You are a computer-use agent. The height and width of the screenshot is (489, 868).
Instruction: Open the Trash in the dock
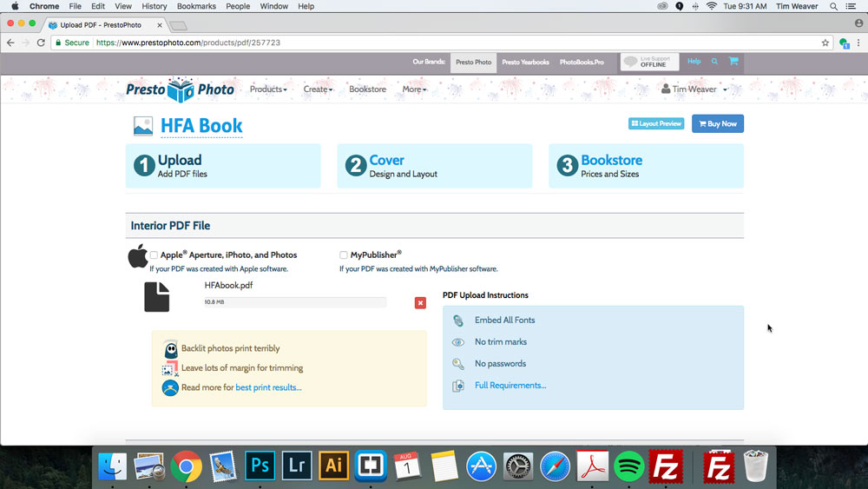[756, 466]
